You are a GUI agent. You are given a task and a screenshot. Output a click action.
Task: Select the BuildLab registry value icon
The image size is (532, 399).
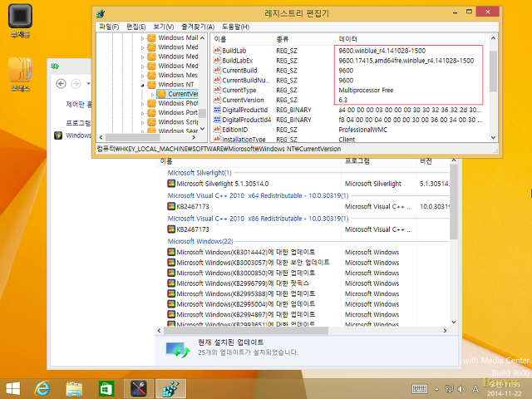(x=217, y=51)
